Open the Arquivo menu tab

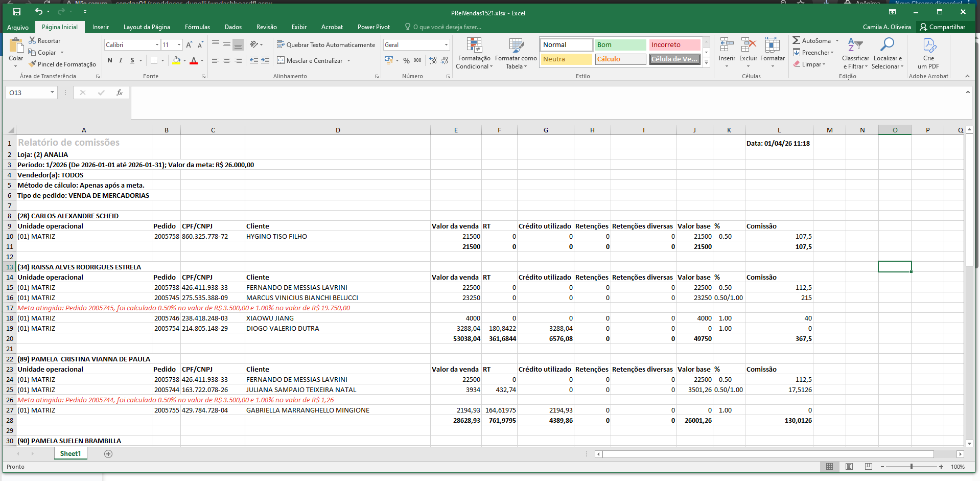pos(18,27)
